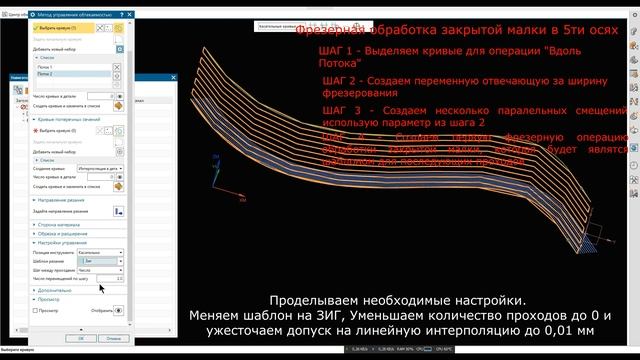Click the dotted-box icon beside 'Выбрать кривую (1)'

pos(108,28)
